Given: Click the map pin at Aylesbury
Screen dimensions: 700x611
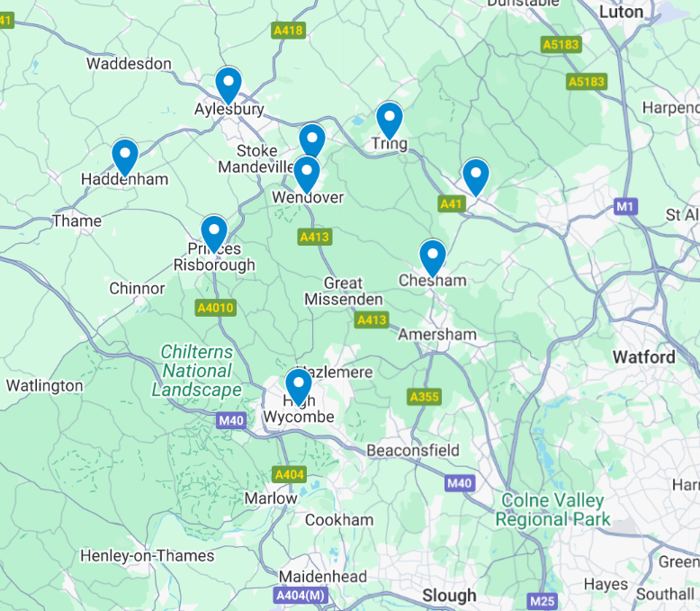Looking at the screenshot, I should click(229, 85).
